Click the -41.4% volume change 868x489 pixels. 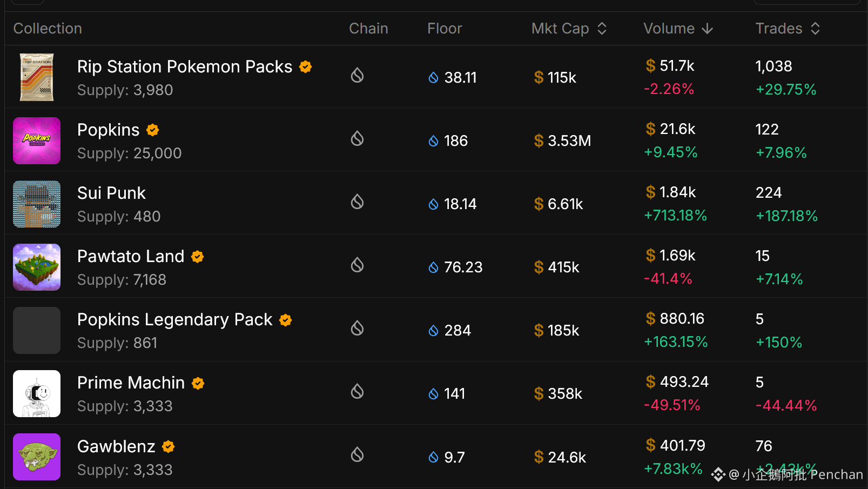point(668,279)
